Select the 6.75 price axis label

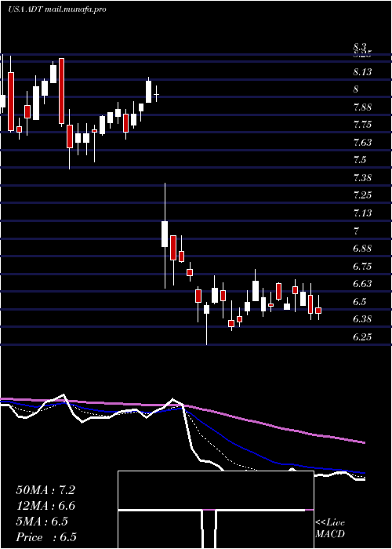click(362, 266)
